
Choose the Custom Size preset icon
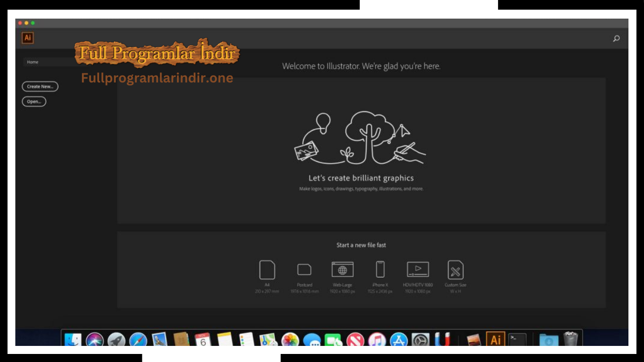click(455, 269)
